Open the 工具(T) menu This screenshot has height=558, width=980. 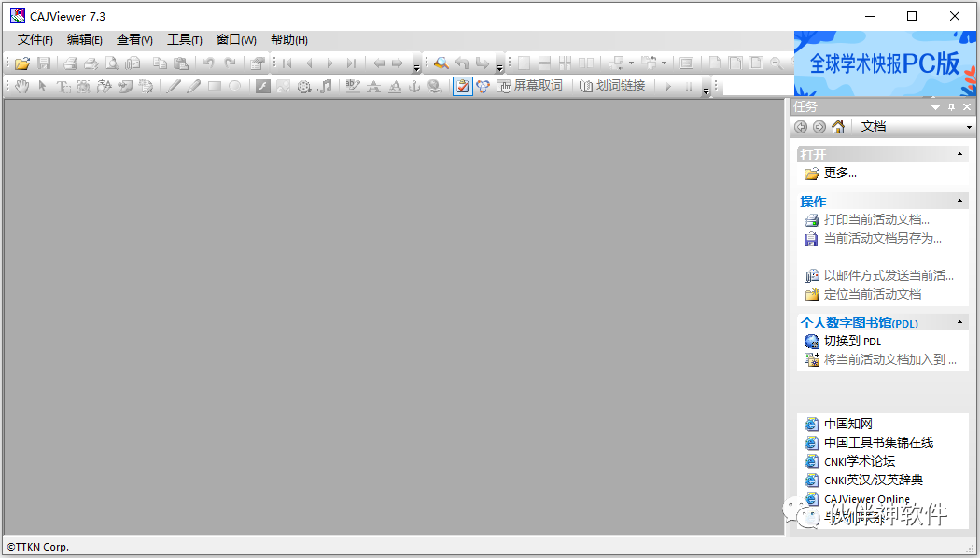point(185,40)
